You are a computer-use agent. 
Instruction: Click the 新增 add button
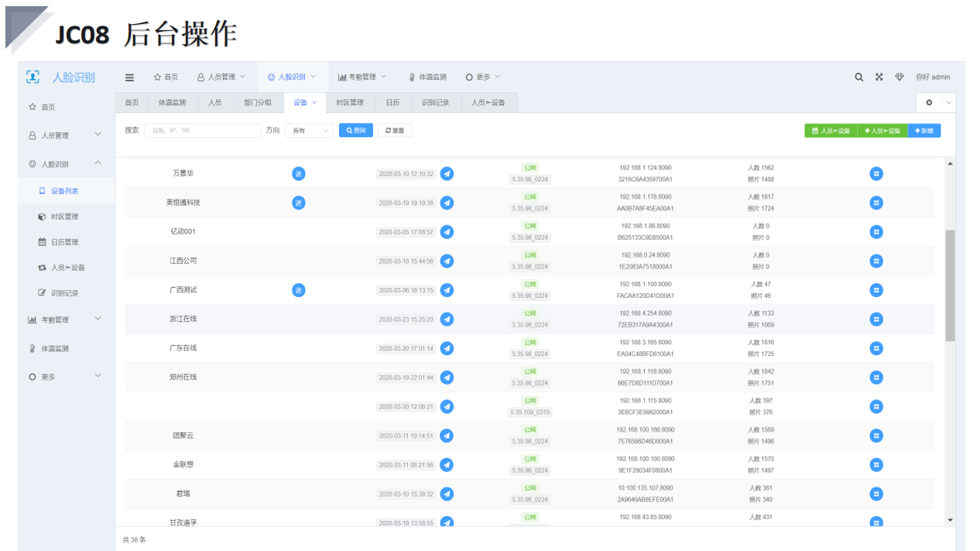(x=923, y=131)
